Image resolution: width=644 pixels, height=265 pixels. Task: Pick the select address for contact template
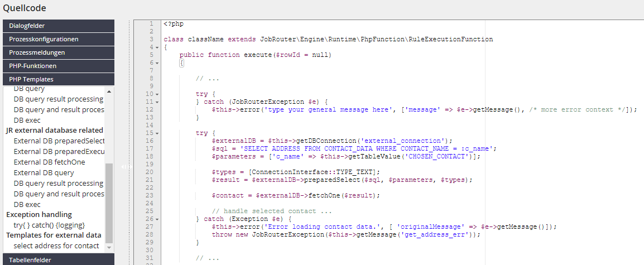pos(56,246)
